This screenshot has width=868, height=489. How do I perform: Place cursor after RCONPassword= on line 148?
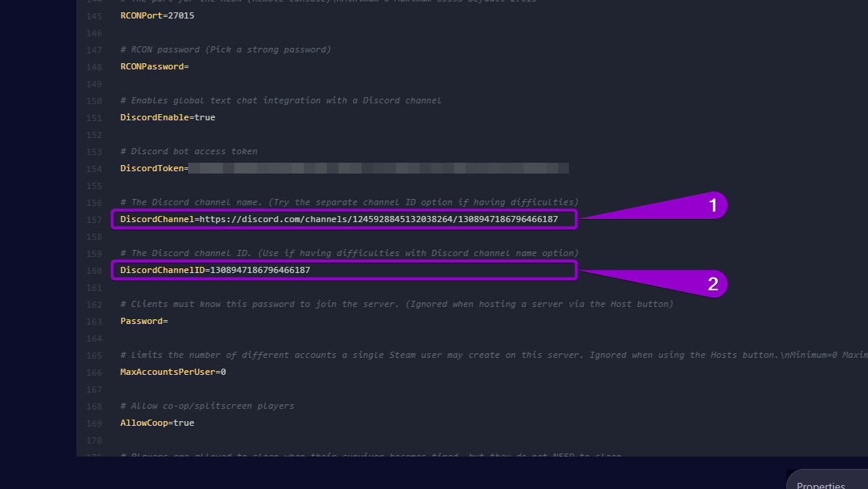click(192, 66)
